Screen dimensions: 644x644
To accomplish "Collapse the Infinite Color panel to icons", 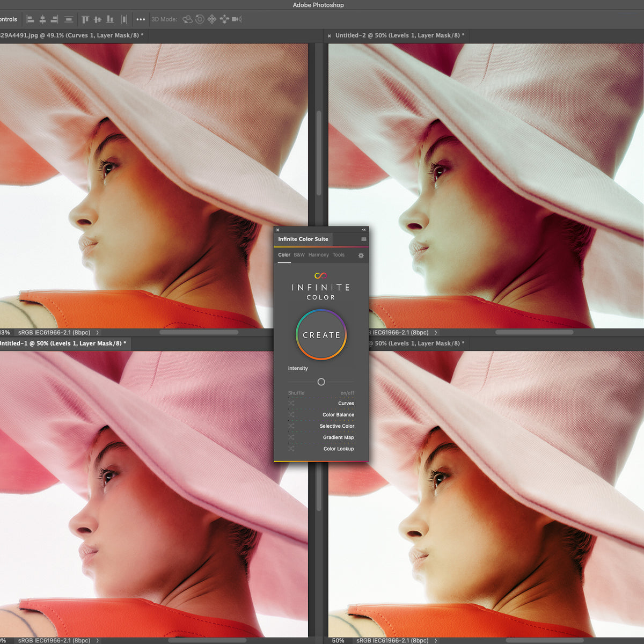I will point(363,229).
